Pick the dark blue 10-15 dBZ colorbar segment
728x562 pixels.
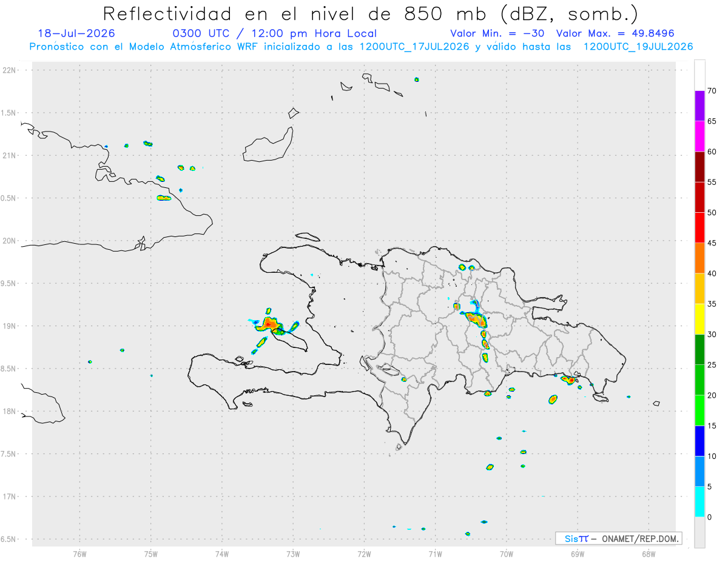coord(699,441)
